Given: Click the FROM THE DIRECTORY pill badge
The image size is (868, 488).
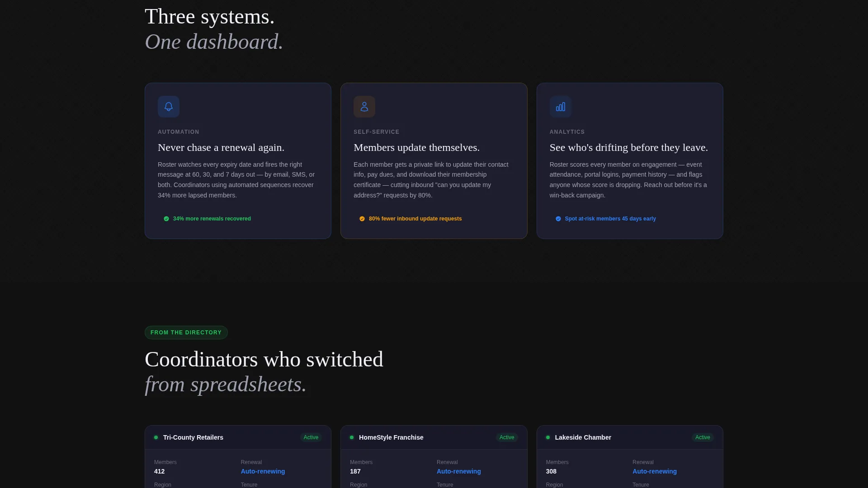Looking at the screenshot, I should 186,333.
